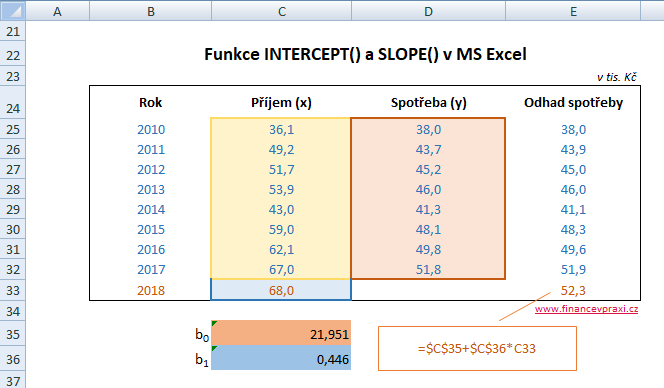The height and width of the screenshot is (388, 664).
Task: Select row 22 header
Action: click(13, 54)
